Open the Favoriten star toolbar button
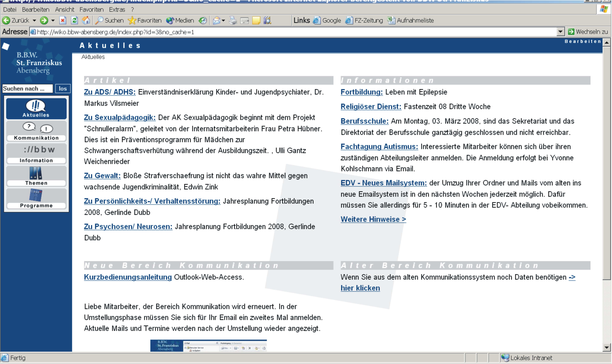The image size is (612, 364). [145, 20]
